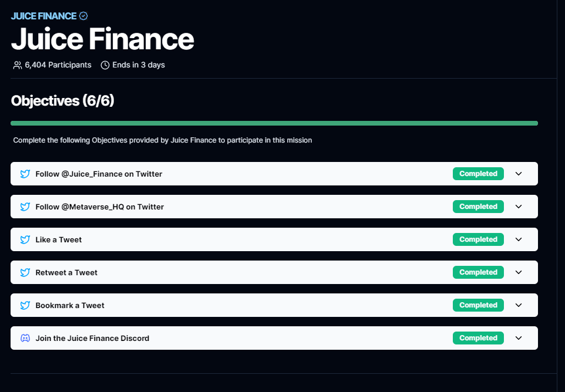Click the participants people icon
The width and height of the screenshot is (565, 392).
(x=17, y=65)
